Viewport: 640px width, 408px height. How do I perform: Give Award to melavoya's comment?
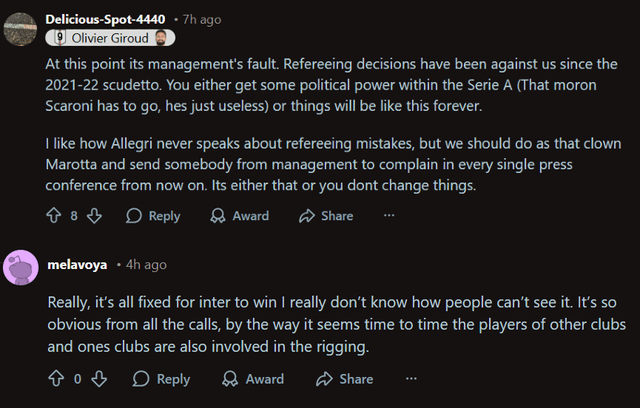[x=253, y=379]
